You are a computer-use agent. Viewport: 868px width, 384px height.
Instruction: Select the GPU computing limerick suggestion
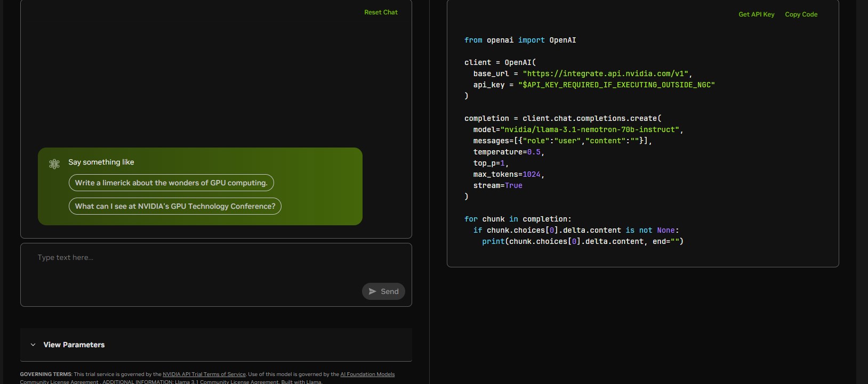pyautogui.click(x=171, y=183)
